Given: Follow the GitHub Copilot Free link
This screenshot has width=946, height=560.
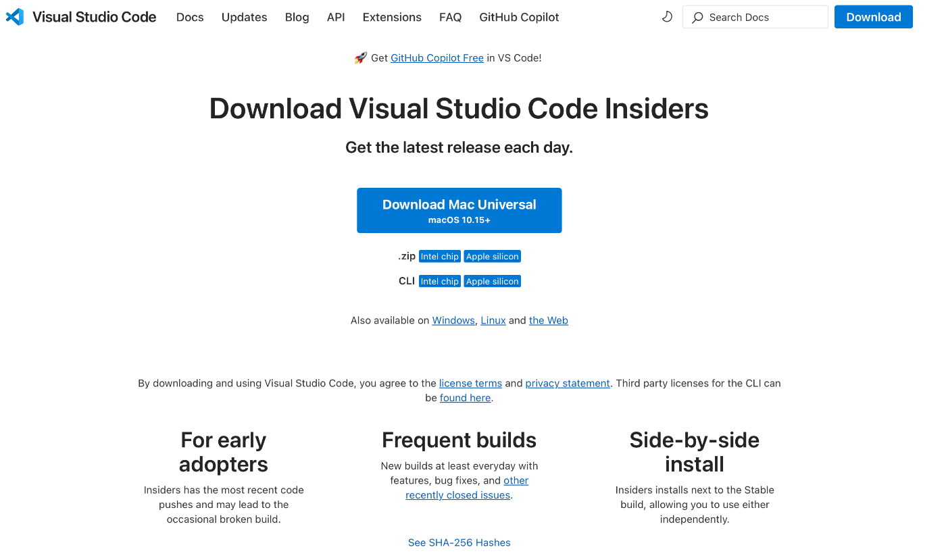Looking at the screenshot, I should pos(437,58).
